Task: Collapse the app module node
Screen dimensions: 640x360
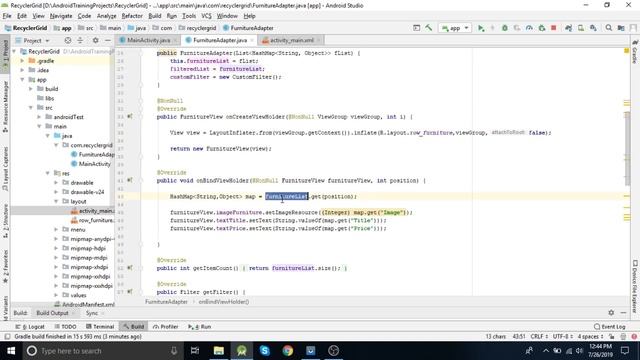Action: tap(22, 80)
